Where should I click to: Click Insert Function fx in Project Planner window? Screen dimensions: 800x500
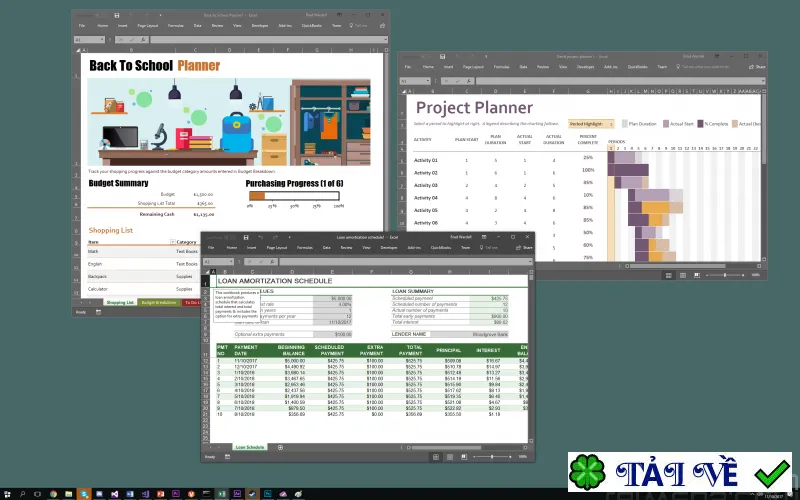pyautogui.click(x=468, y=81)
